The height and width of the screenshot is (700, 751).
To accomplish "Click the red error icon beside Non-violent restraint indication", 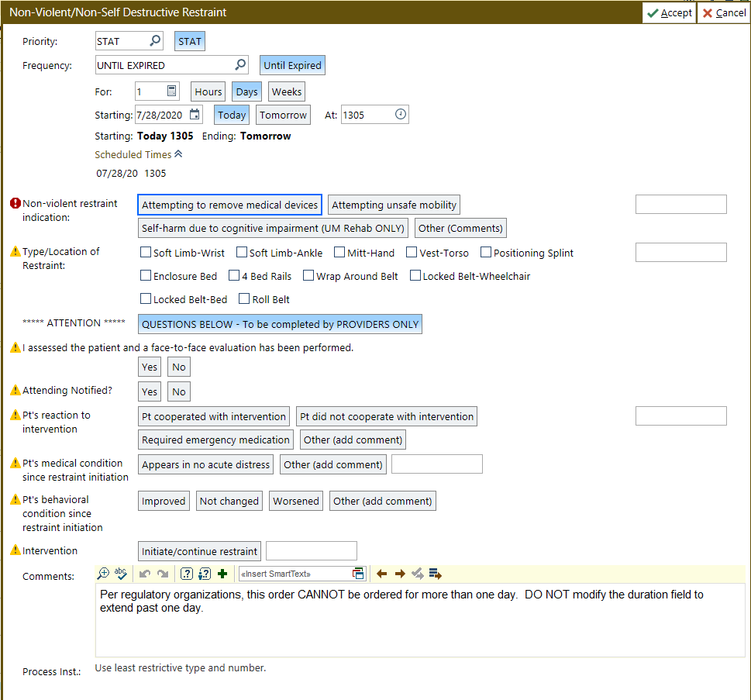I will pos(16,203).
